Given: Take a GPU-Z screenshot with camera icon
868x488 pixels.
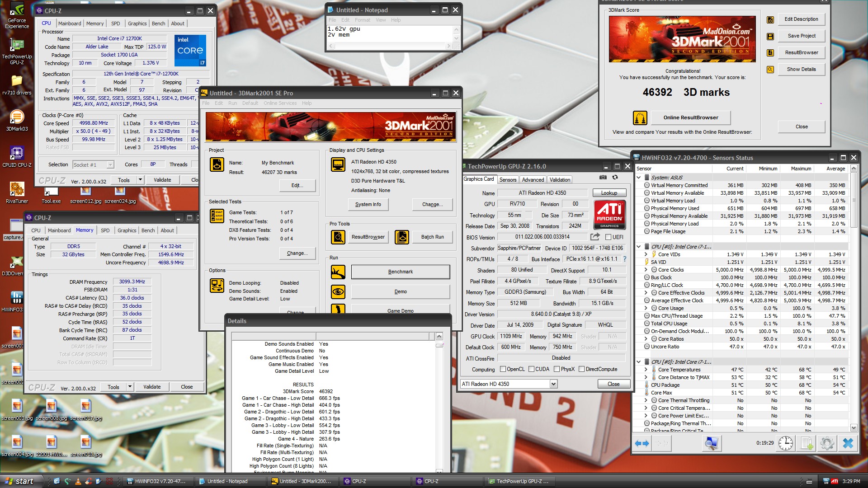Looking at the screenshot, I should (603, 178).
